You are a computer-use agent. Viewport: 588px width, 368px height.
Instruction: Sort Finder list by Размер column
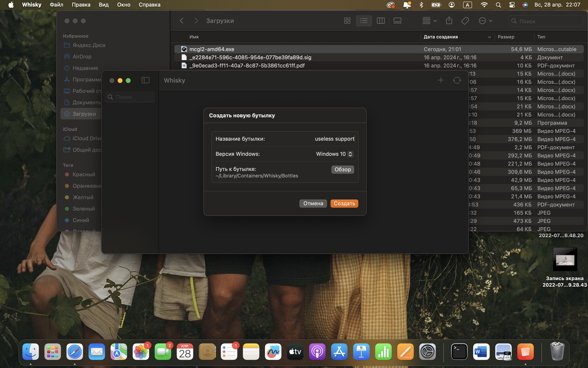[x=506, y=37]
